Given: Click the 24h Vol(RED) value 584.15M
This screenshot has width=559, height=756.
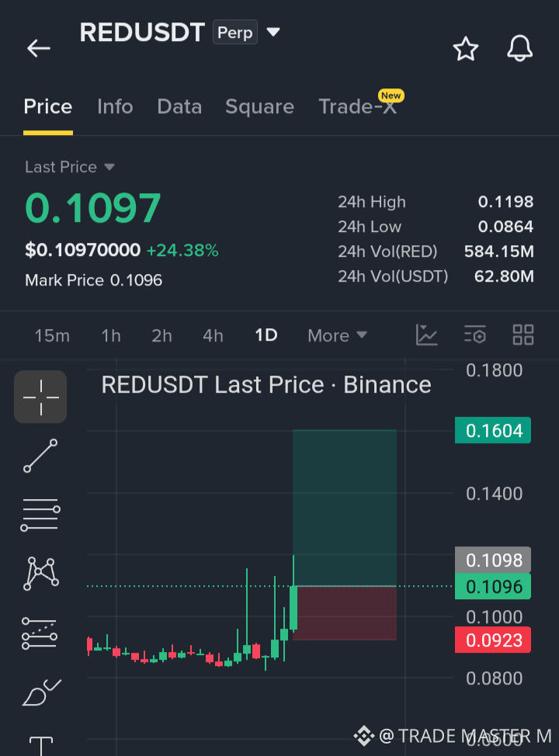Looking at the screenshot, I should [x=498, y=251].
